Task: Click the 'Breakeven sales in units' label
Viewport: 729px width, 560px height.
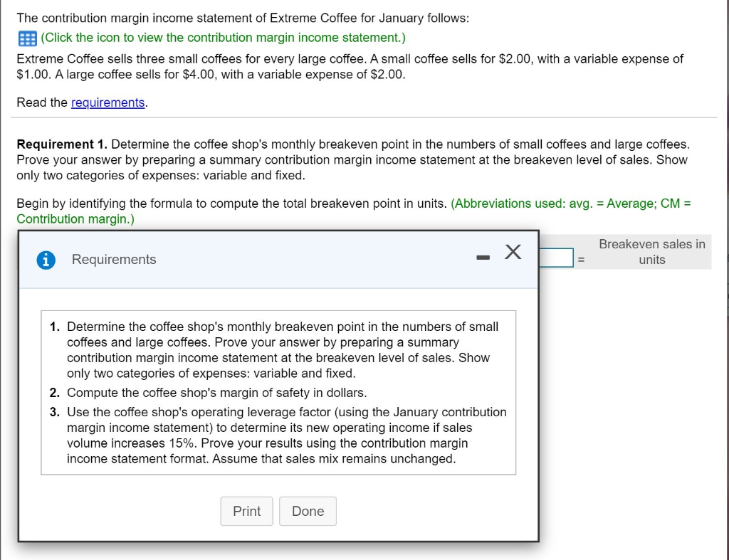Action: point(651,251)
